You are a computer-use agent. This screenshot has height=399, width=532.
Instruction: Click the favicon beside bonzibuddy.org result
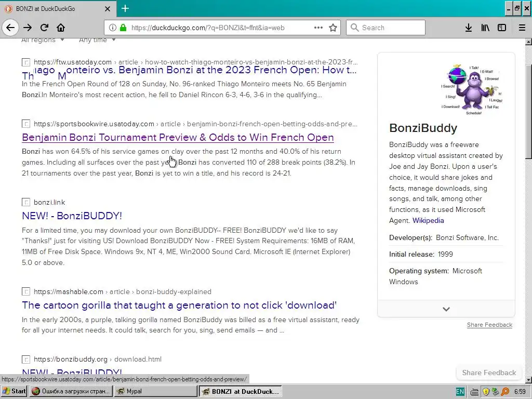pyautogui.click(x=26, y=360)
